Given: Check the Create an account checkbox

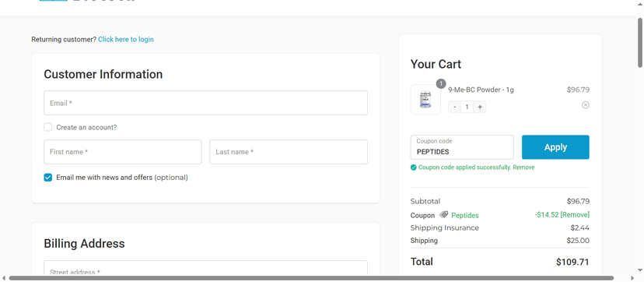Looking at the screenshot, I should pos(48,128).
